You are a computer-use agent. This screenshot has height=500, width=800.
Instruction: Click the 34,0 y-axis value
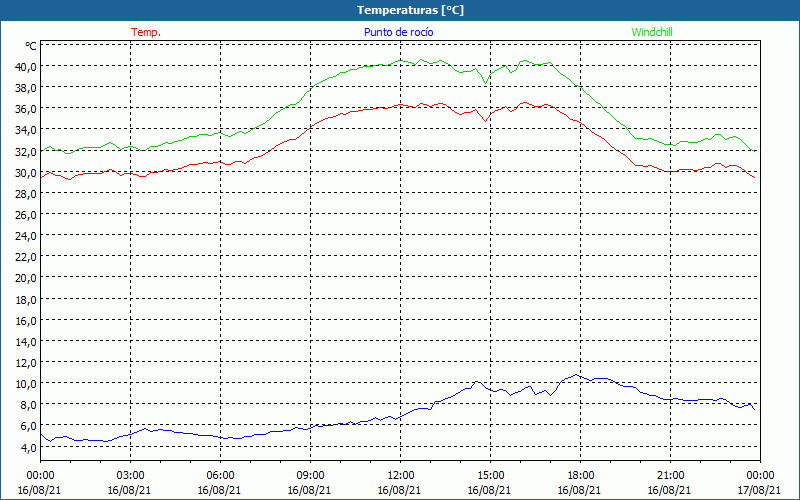point(27,130)
